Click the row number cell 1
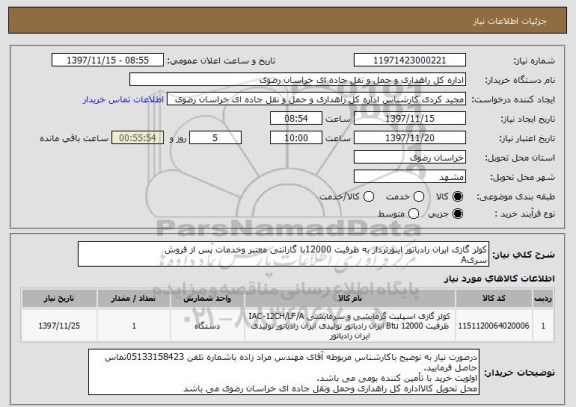Screen dimensions: 576x407 point(543,326)
